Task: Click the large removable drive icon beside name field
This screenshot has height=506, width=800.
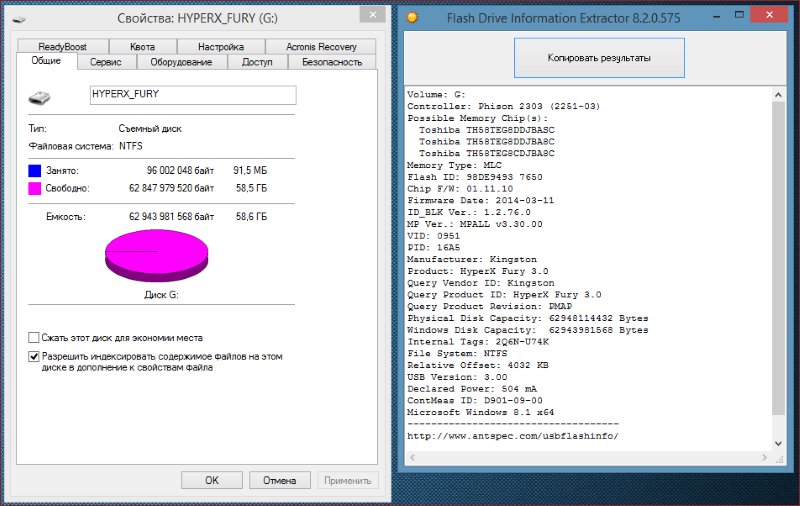Action: click(39, 97)
